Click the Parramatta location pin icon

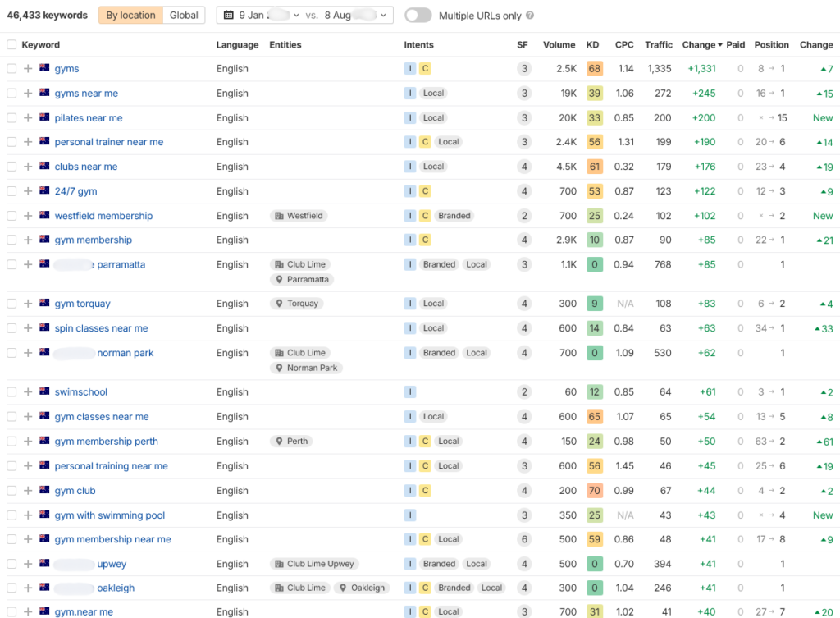tap(280, 279)
